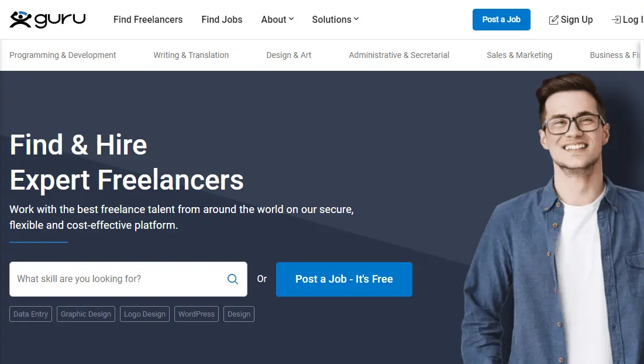644x364 pixels.
Task: Select the Data Entry skill tag
Action: pos(31,314)
